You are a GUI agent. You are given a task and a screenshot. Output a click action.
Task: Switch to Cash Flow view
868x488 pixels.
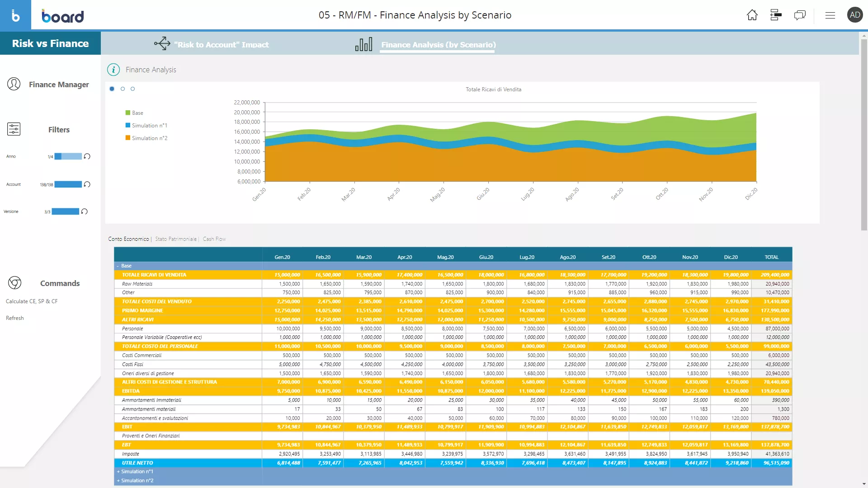(x=214, y=239)
